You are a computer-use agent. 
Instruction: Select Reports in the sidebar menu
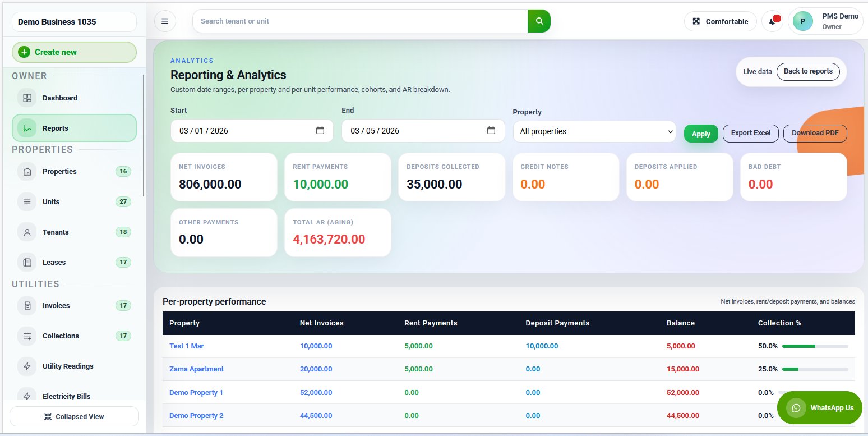tap(55, 128)
